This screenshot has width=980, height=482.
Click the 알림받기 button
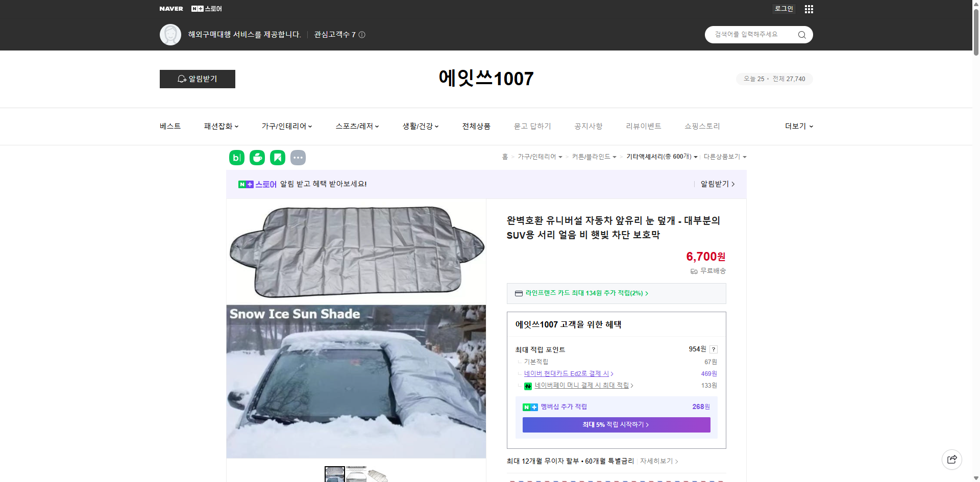tap(197, 79)
